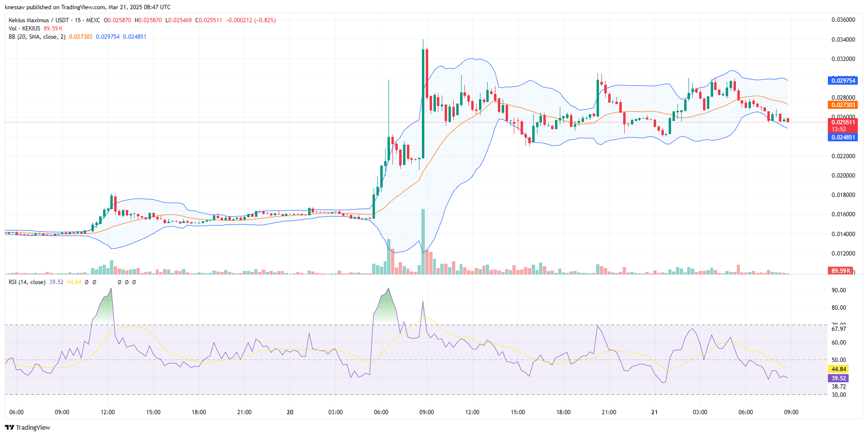This screenshot has width=868, height=436.
Task: Click the 0.012000 price scale label
Action: tap(843, 254)
